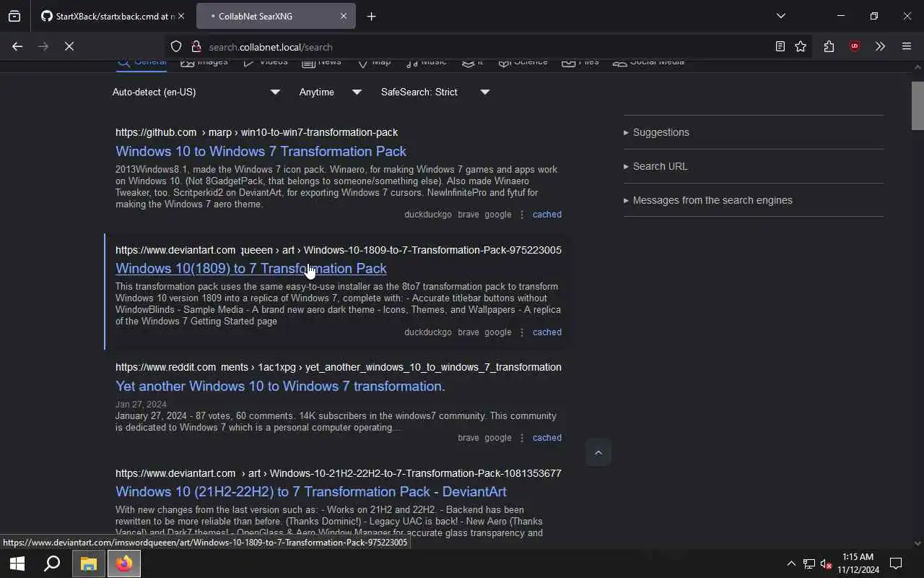Click the Firefox taskbar icon

(124, 564)
